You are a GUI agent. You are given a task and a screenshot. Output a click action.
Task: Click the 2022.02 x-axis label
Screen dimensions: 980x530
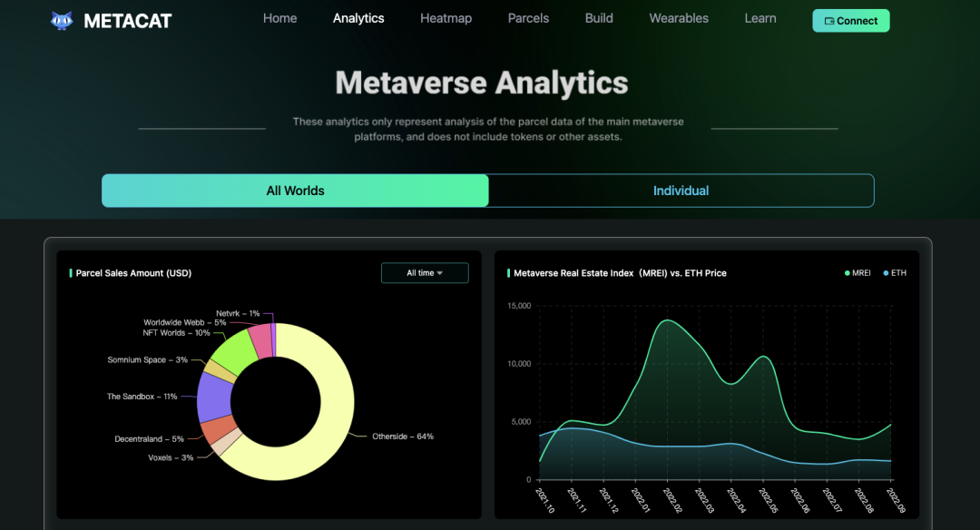(673, 501)
